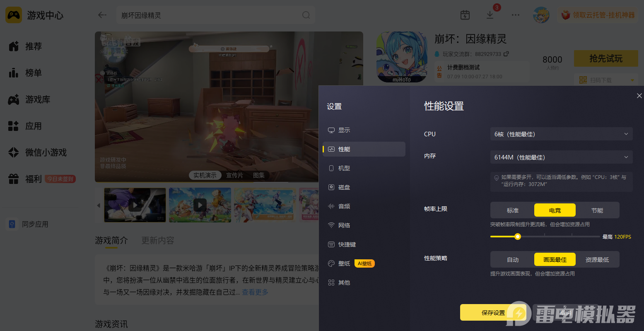Close the settings dialog with X
Image resolution: width=644 pixels, height=331 pixels.
[x=639, y=96]
